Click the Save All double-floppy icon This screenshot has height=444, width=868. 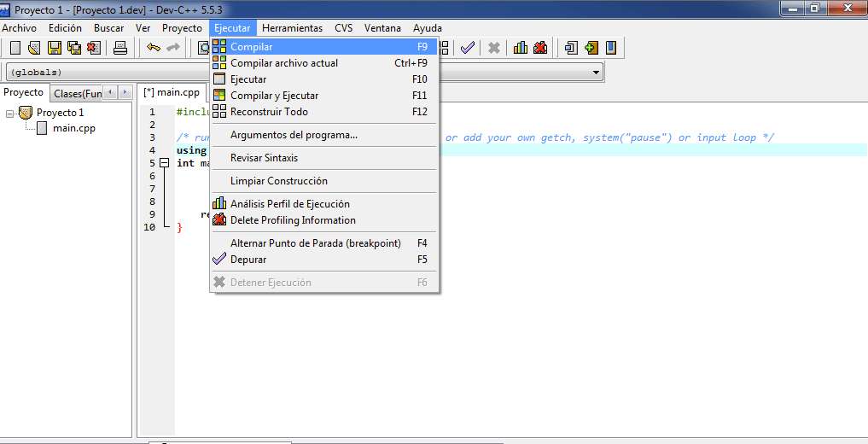pyautogui.click(x=74, y=48)
